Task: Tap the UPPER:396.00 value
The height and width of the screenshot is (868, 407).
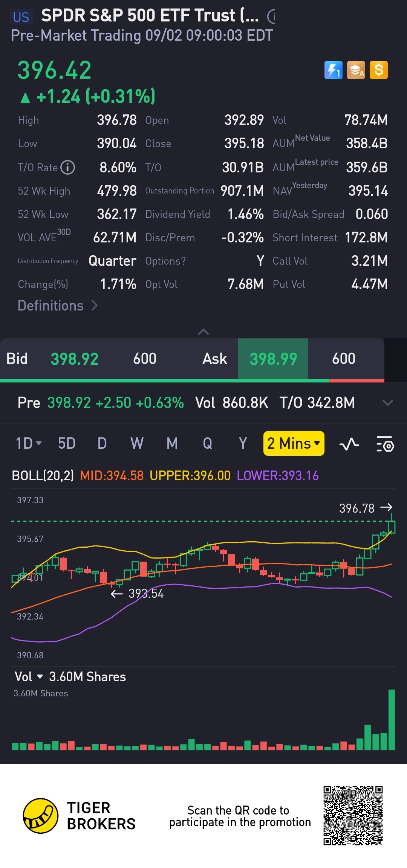Action: point(190,476)
